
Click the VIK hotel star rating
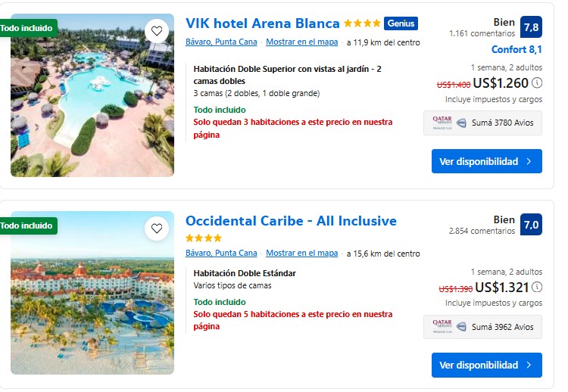pyautogui.click(x=362, y=23)
